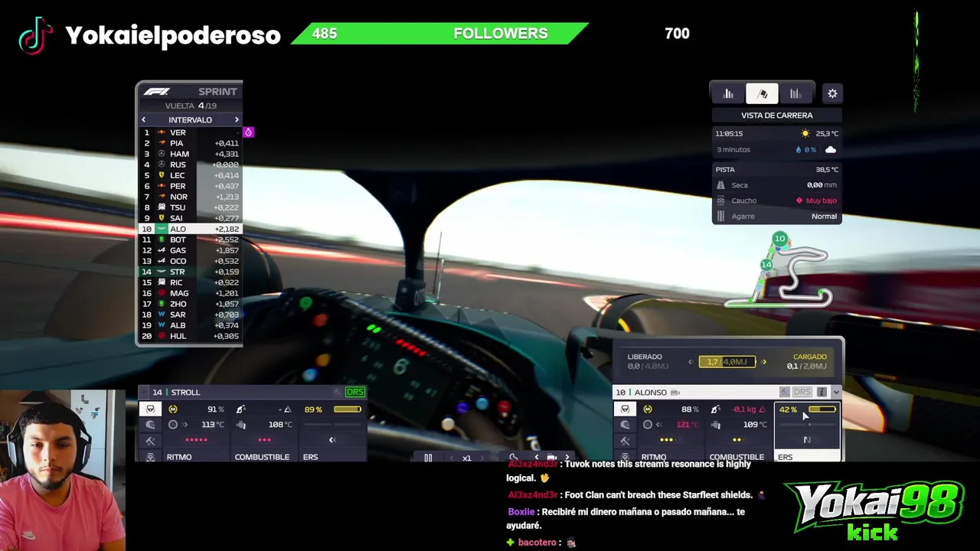Increase simulation speed arrow
Screen dimensions: 980x551
click(482, 458)
